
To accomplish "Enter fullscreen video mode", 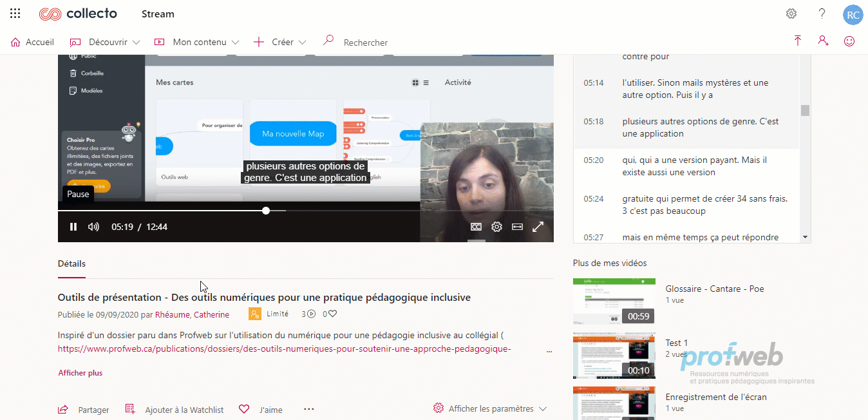I will tap(538, 227).
